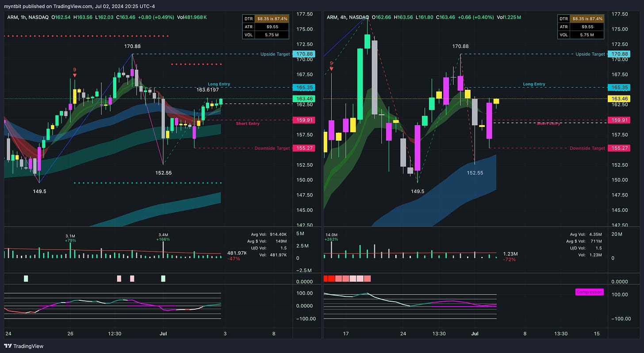Click the Avg $ Vol: 711M readout
Image resolution: width=644 pixels, height=353 pixels.
click(x=584, y=242)
